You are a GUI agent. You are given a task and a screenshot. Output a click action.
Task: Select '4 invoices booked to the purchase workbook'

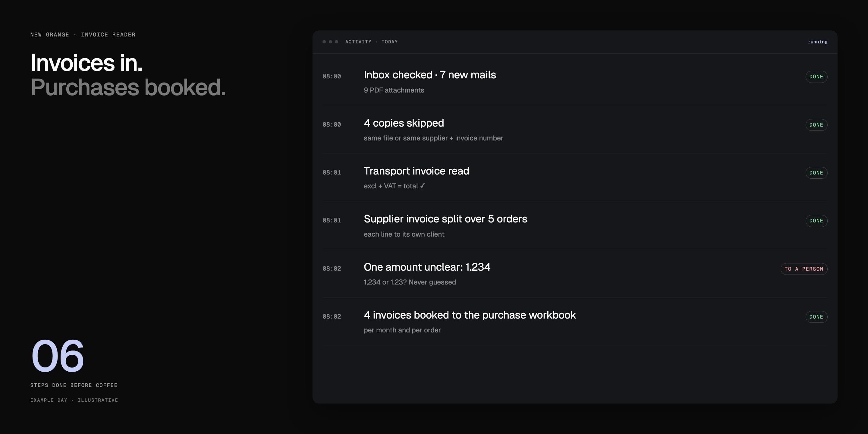click(470, 315)
